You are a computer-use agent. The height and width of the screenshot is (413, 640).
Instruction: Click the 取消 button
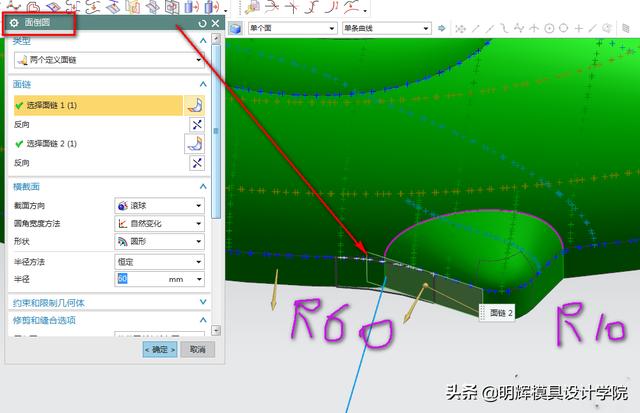[197, 350]
